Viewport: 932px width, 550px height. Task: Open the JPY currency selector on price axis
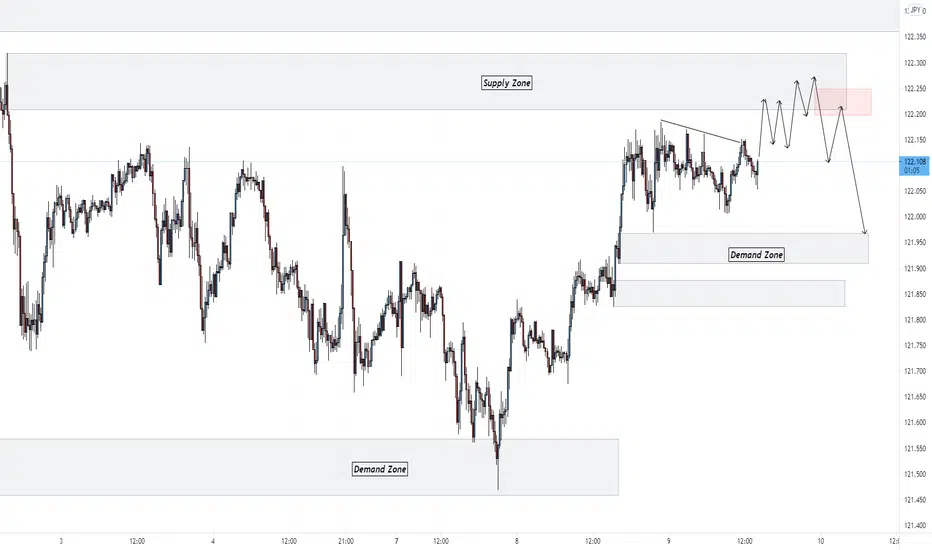coord(915,10)
